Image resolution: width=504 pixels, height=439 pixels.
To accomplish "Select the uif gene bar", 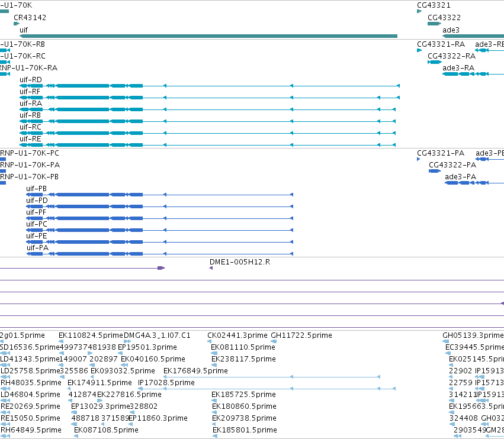I will click(208, 36).
